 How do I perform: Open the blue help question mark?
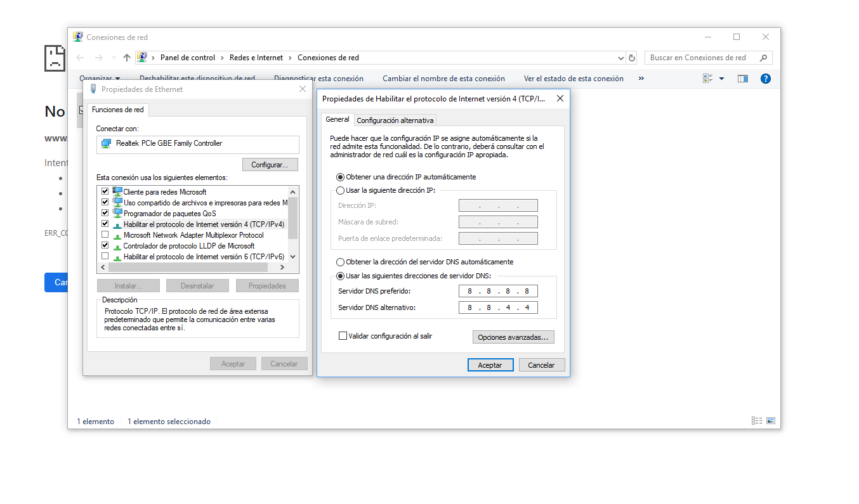766,79
